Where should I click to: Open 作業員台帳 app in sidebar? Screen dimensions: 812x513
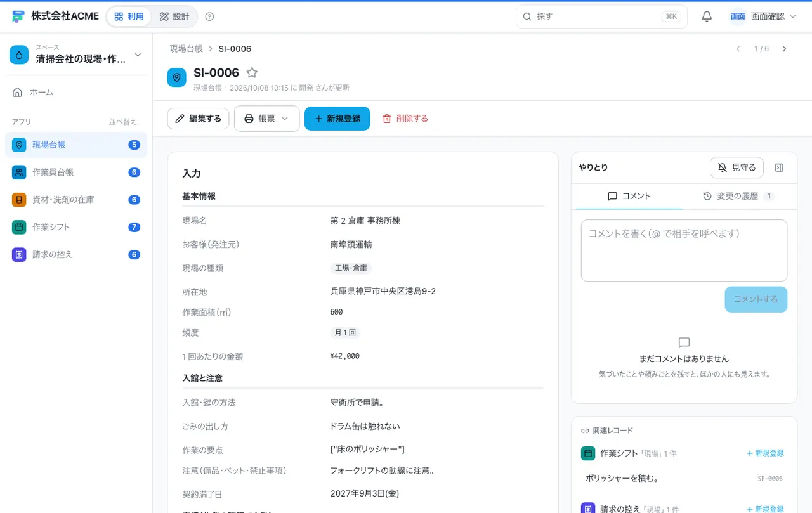pyautogui.click(x=76, y=172)
